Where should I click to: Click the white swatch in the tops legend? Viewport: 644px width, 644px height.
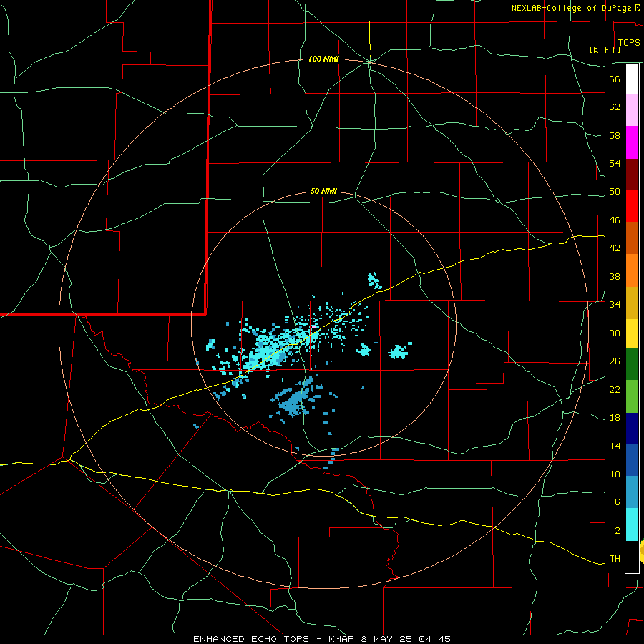click(x=632, y=79)
